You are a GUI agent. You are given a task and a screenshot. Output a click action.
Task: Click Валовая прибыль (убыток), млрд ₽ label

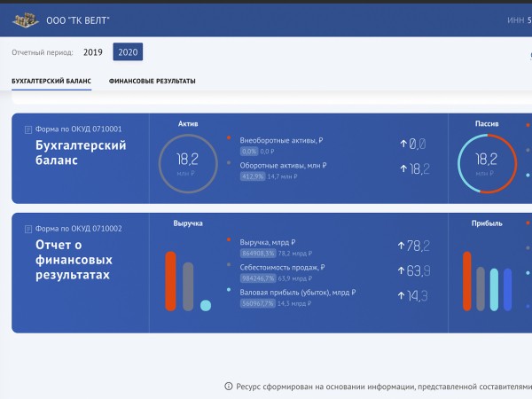298,293
